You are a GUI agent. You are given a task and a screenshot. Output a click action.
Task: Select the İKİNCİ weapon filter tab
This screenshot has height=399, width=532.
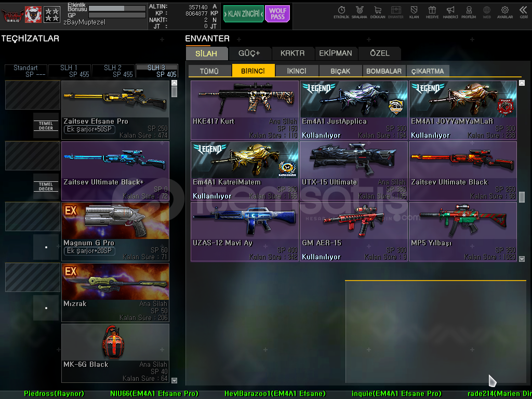[x=297, y=71]
